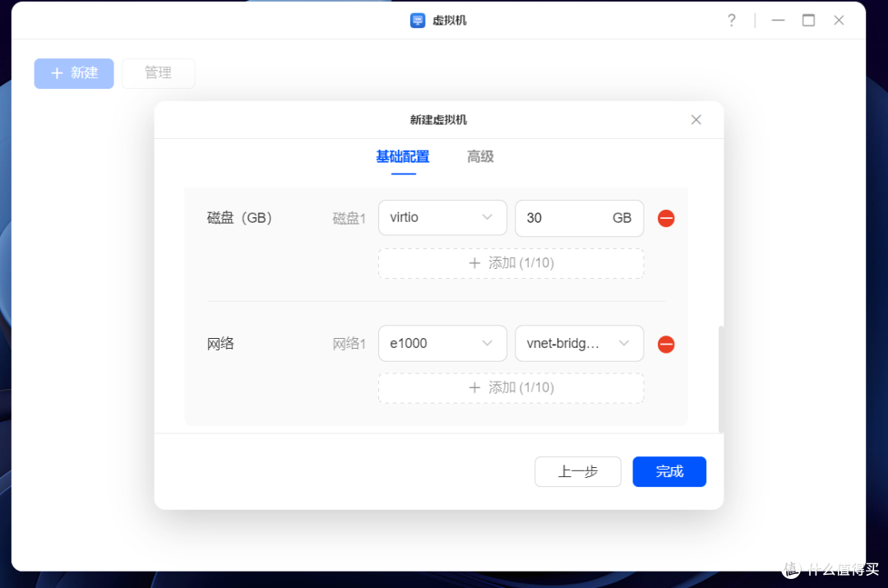888x588 pixels.
Task: Remove disk 1 with red minus icon
Action: 666,218
